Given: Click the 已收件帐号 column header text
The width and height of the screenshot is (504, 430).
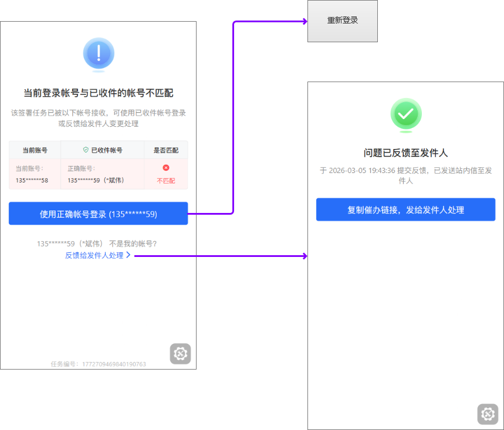Looking at the screenshot, I should coord(106,150).
